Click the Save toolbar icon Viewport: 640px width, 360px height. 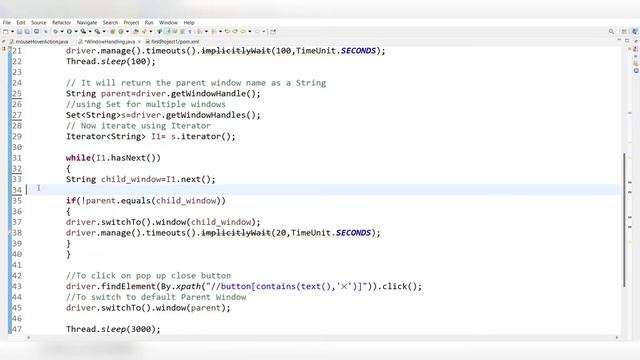[x=19, y=31]
